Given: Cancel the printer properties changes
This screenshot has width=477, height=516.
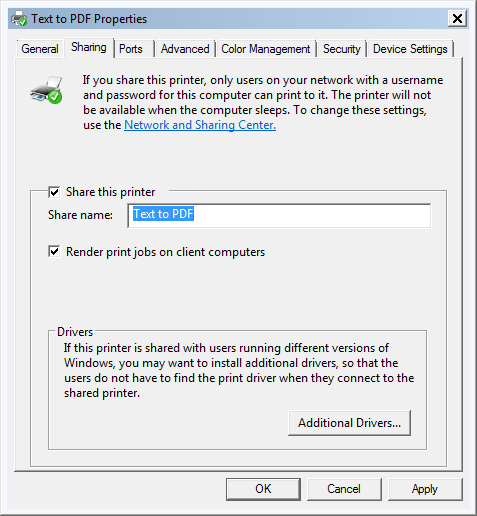Looking at the screenshot, I should coord(344,489).
